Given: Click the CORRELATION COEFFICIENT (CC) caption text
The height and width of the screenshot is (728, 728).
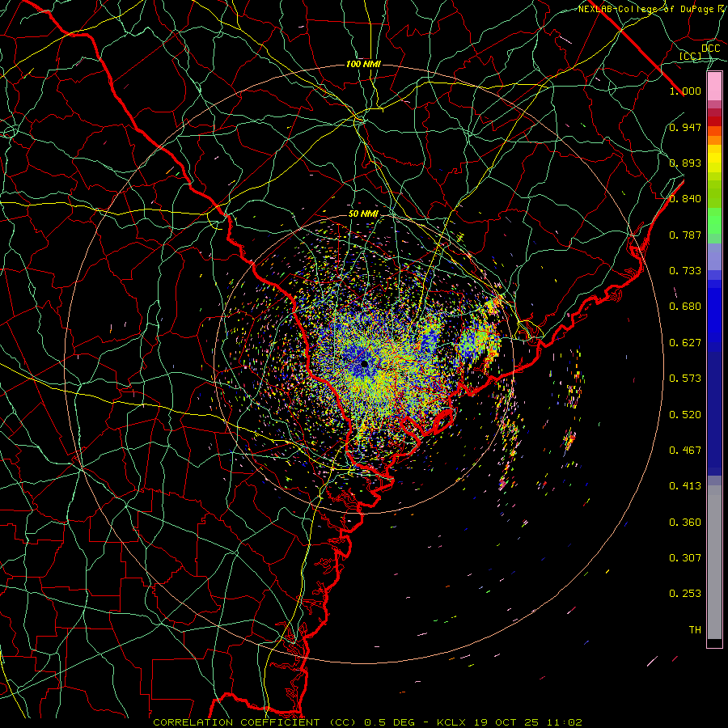Looking at the screenshot, I should [255, 722].
